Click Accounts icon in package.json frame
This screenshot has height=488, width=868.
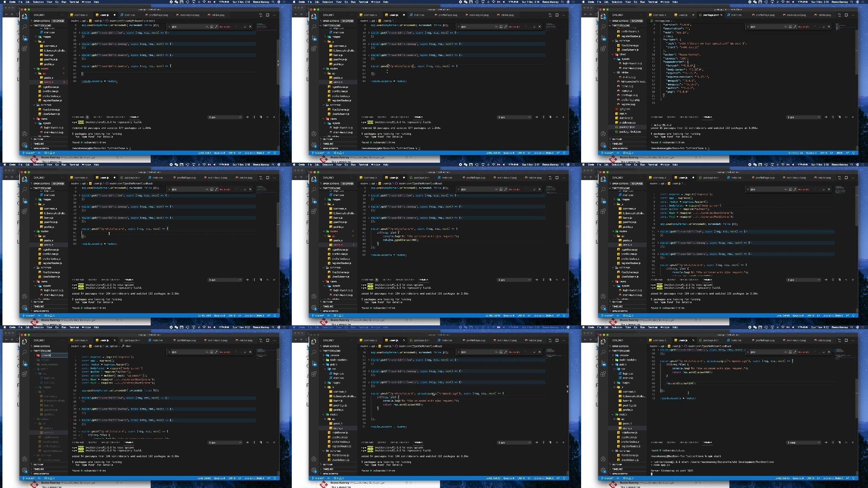pyautogui.click(x=603, y=134)
